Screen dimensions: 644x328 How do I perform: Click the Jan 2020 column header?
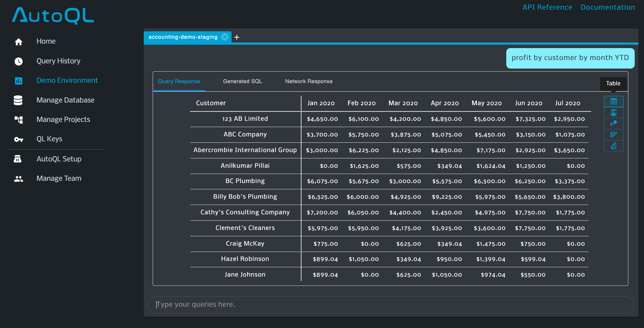[x=321, y=103]
